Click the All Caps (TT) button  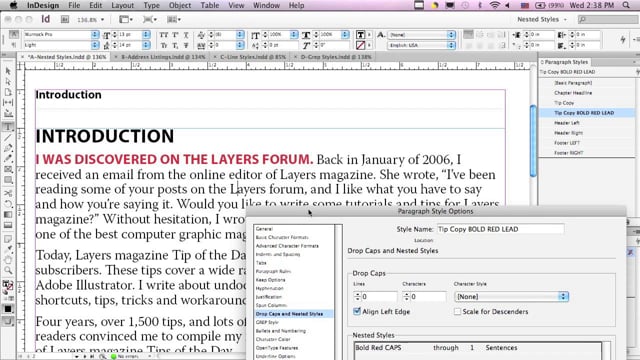click(164, 35)
